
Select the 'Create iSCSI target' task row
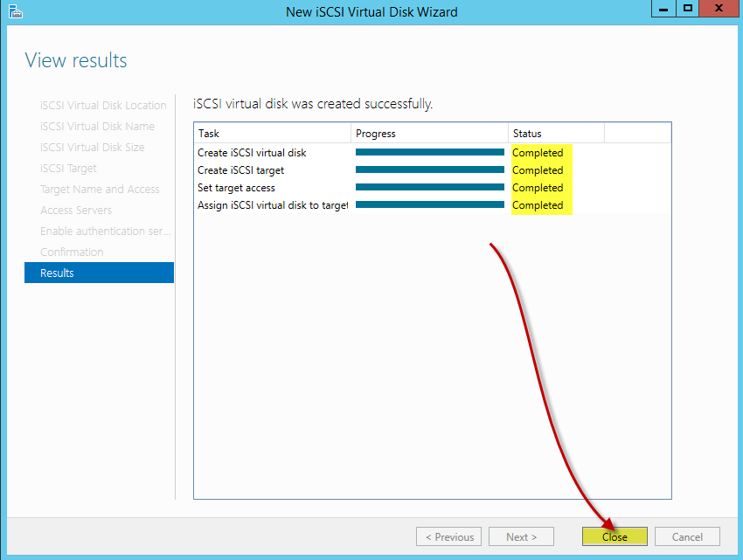(432, 170)
